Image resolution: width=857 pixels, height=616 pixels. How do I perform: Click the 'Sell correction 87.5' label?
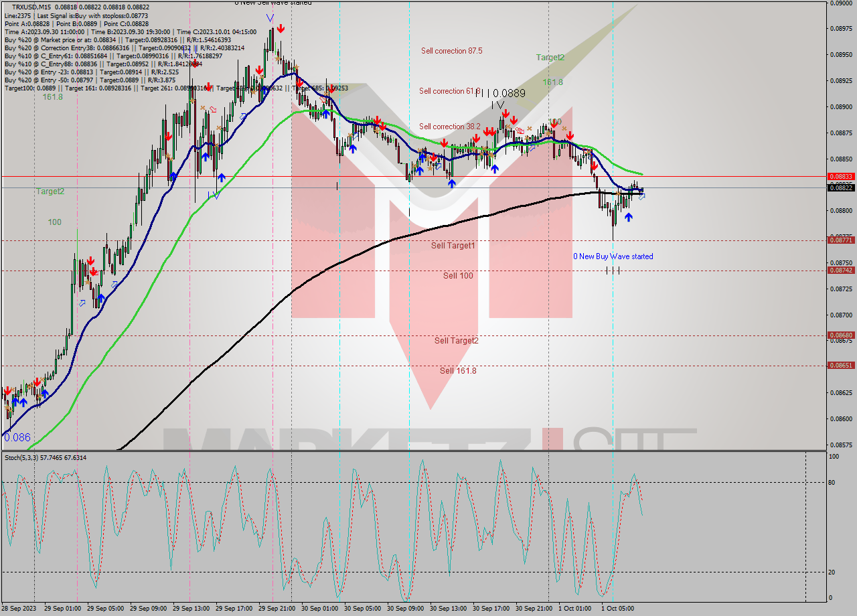coord(451,51)
